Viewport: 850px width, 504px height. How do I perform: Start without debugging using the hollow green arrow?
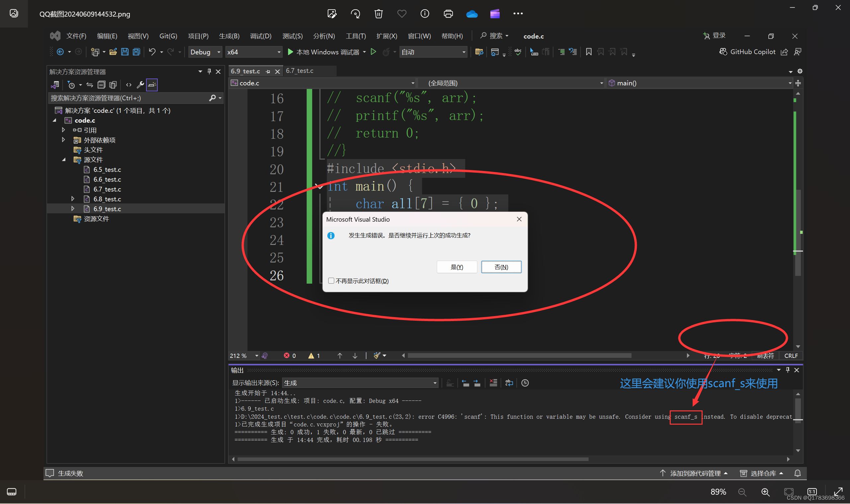click(x=373, y=51)
